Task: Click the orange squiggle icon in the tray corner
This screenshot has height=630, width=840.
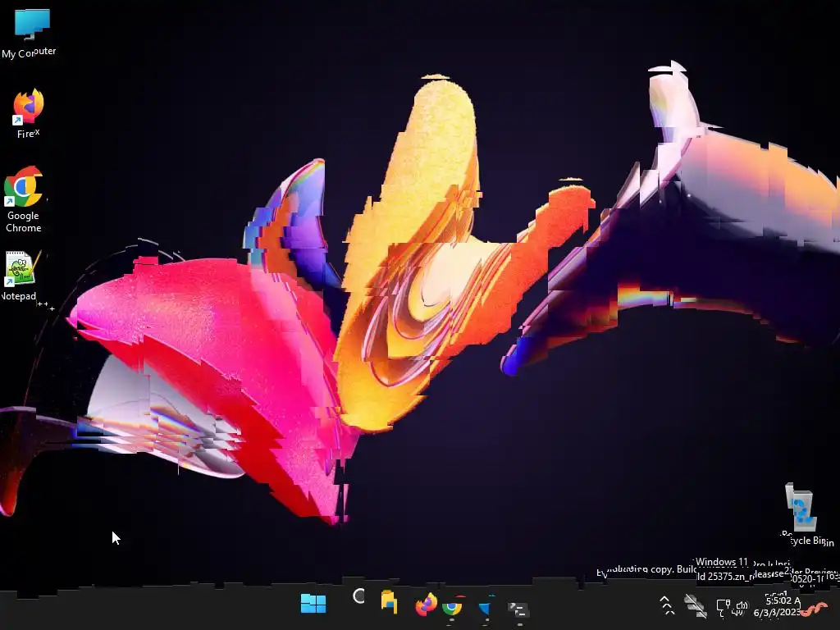Action: pos(815,609)
